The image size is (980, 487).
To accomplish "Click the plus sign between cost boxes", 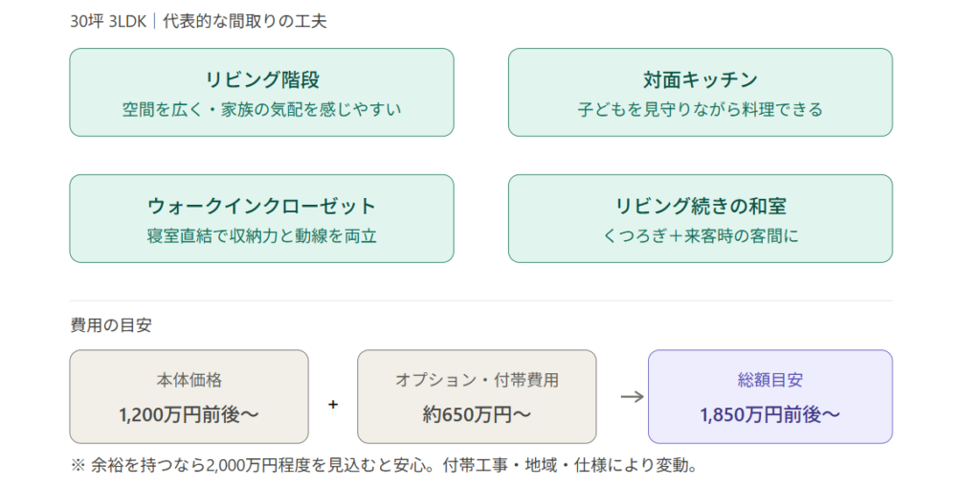I will (x=333, y=405).
